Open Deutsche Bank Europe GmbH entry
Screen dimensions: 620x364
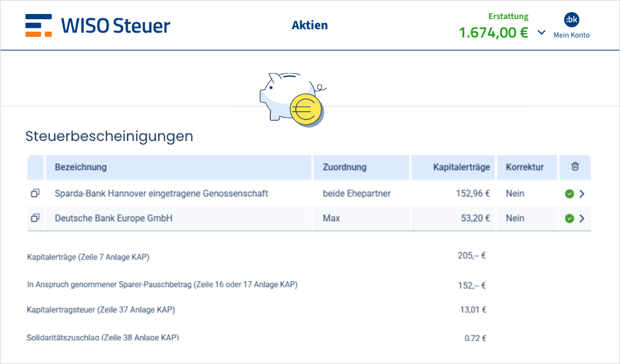[x=114, y=218]
